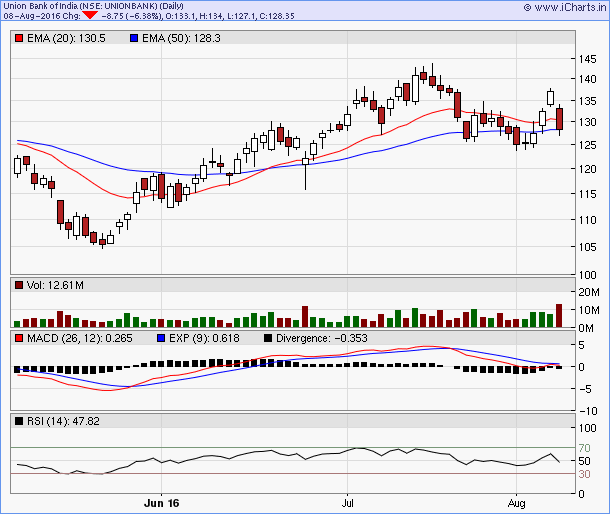Click the '-8.75 (-6.38%)' change value
The width and height of the screenshot is (610, 514).
[x=131, y=16]
